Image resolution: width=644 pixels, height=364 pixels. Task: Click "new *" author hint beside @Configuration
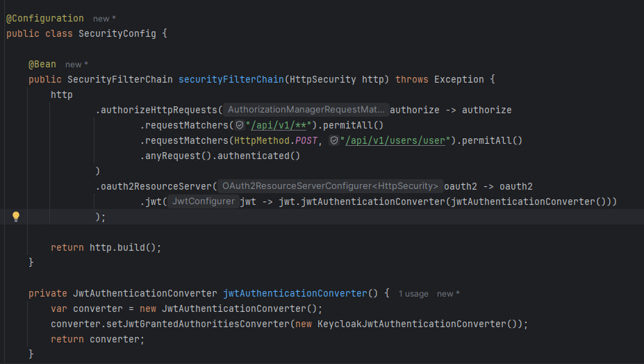click(x=104, y=19)
